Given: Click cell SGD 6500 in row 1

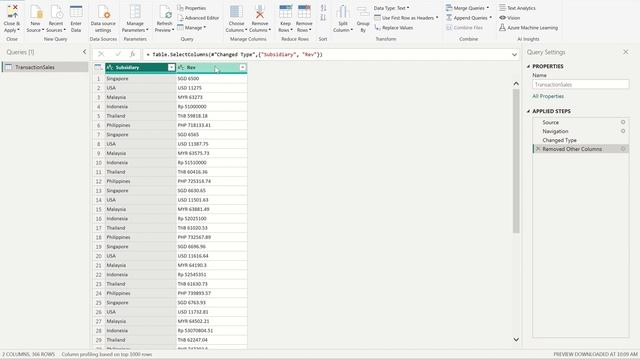Looking at the screenshot, I should [x=211, y=78].
